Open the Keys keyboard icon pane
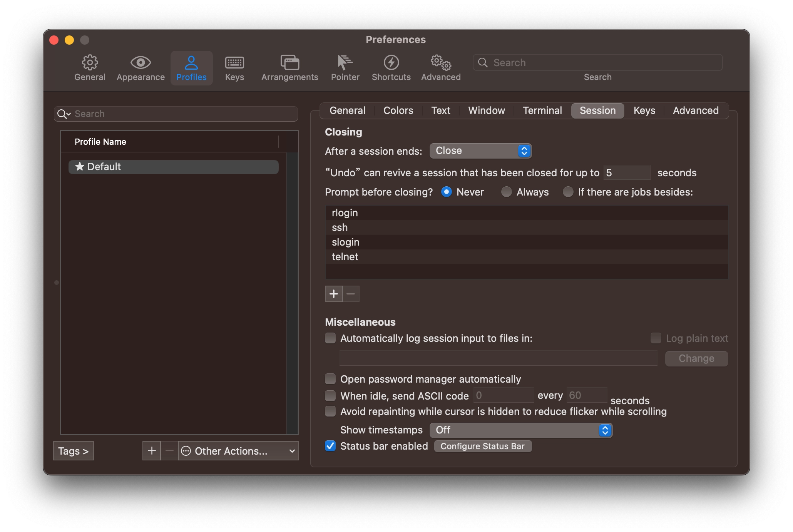The height and width of the screenshot is (532, 793). tap(234, 68)
